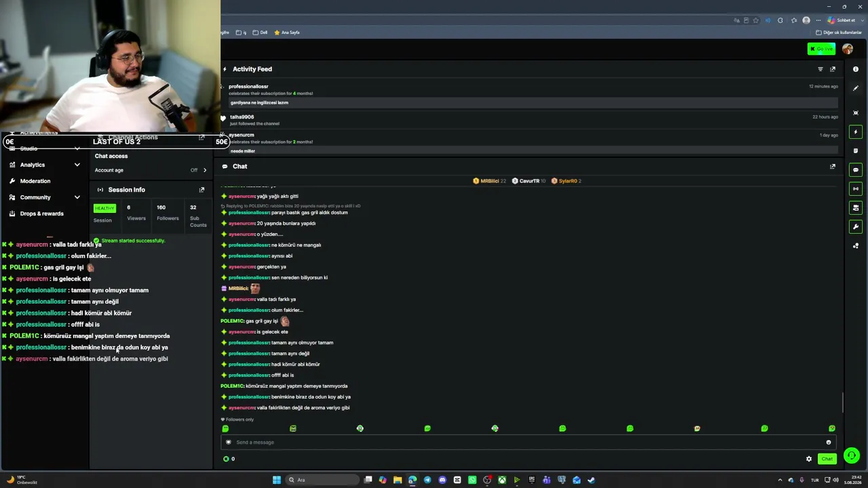
Task: Open Account age chat access setting
Action: point(151,170)
